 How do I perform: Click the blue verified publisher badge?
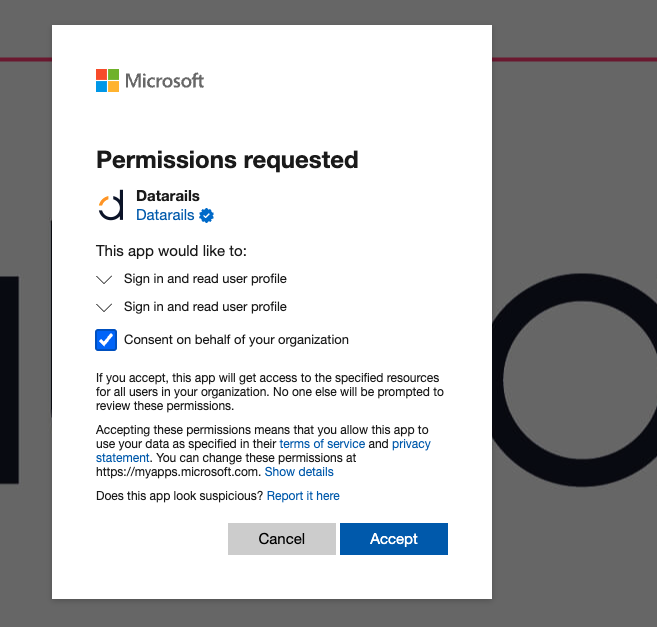[207, 215]
